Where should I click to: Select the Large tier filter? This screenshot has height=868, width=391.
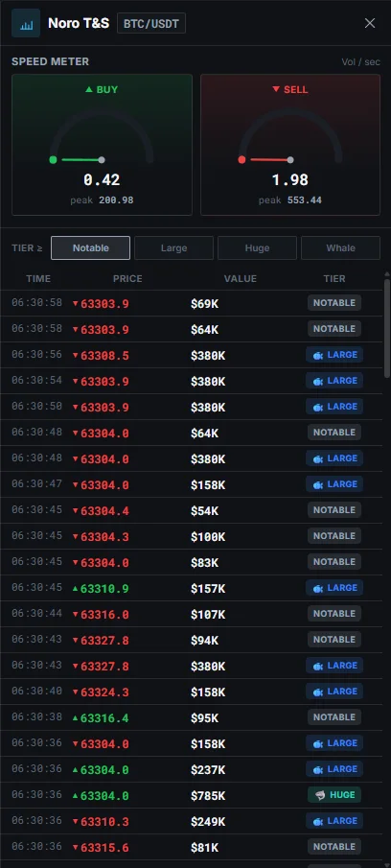(x=173, y=248)
